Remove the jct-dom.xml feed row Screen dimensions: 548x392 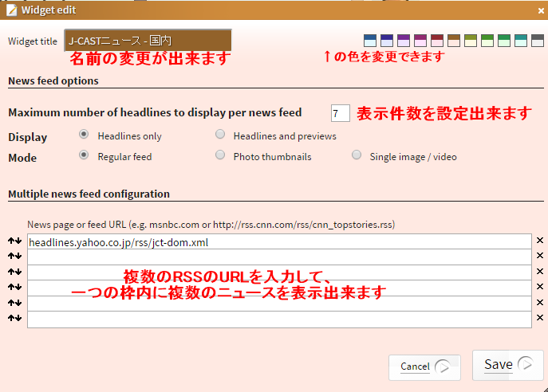click(x=540, y=240)
